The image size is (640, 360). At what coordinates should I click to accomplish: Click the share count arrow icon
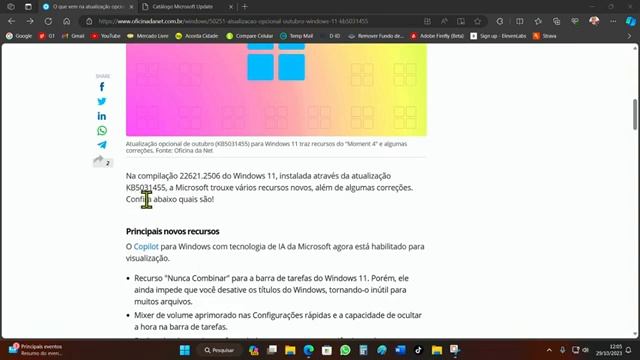[x=99, y=161]
